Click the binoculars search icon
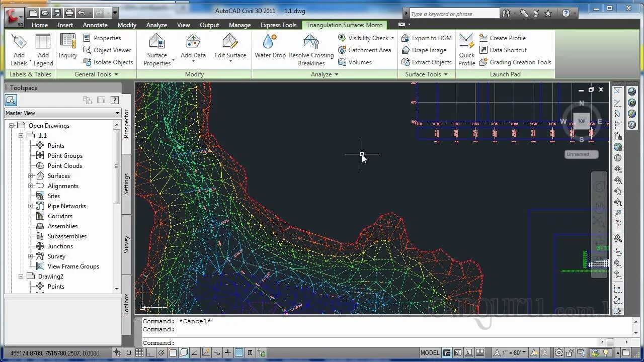Image resolution: width=644 pixels, height=362 pixels. [507, 14]
